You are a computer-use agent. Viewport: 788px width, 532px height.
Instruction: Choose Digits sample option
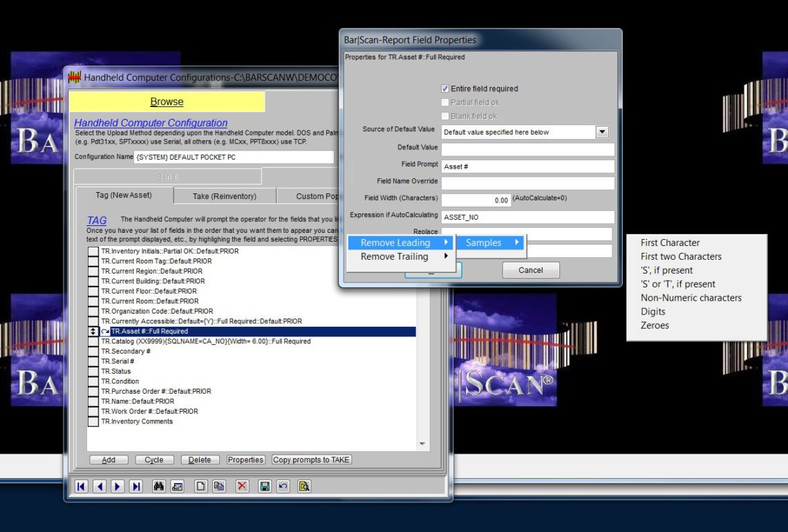point(653,312)
